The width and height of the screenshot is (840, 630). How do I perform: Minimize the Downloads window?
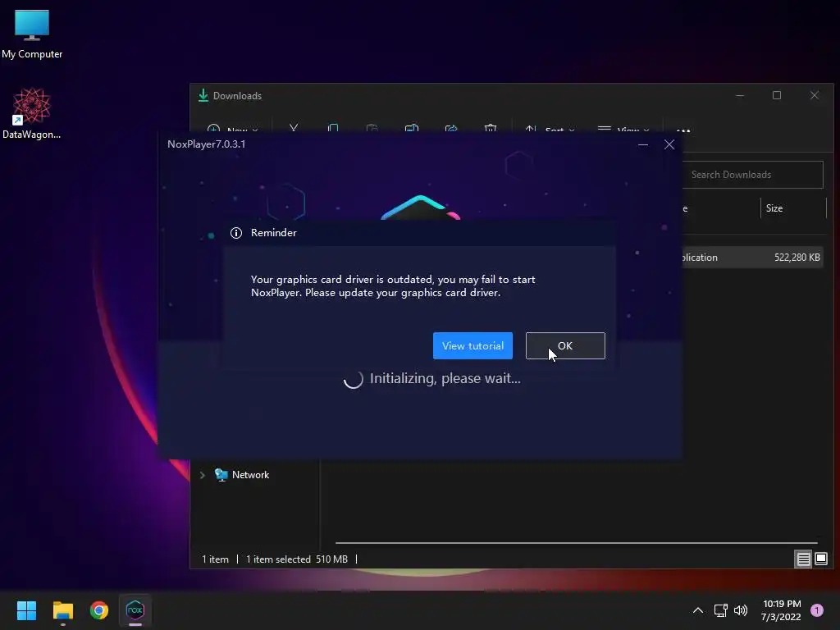740,95
